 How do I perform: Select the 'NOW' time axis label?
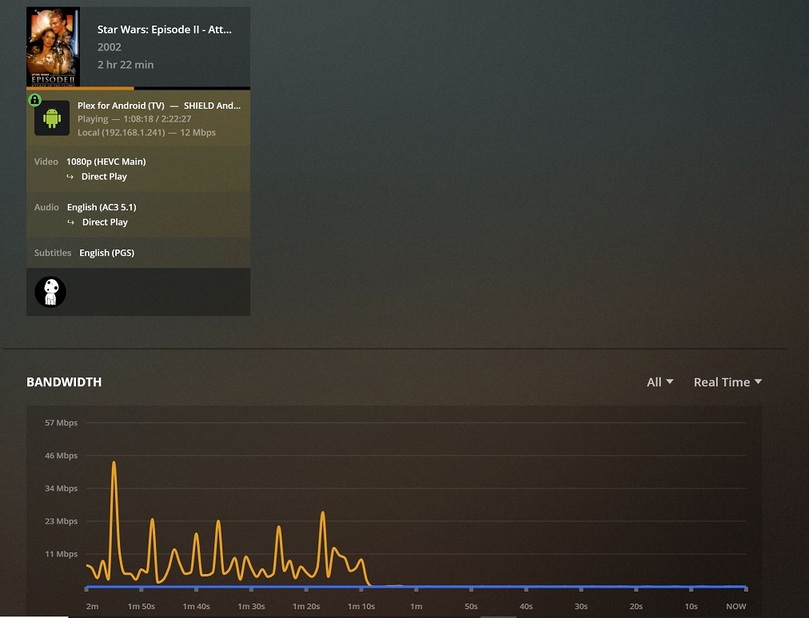coord(736,607)
